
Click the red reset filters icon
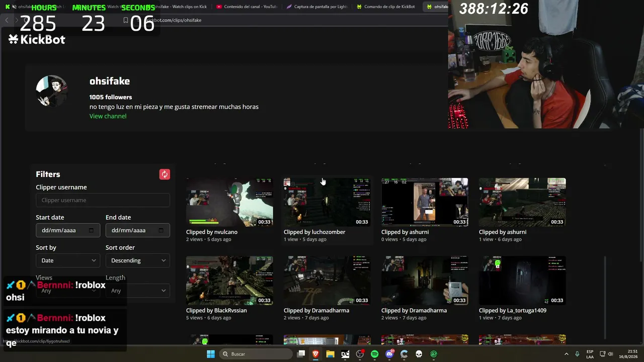click(165, 174)
